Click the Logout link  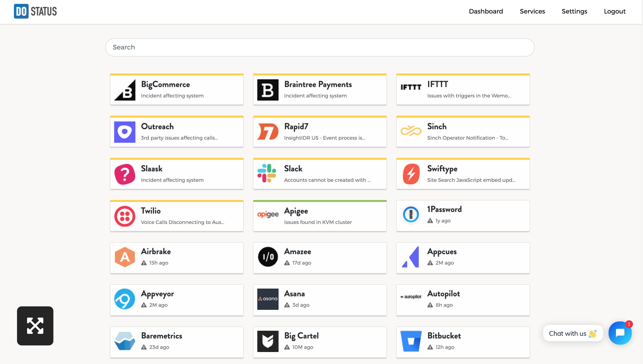[x=614, y=11]
